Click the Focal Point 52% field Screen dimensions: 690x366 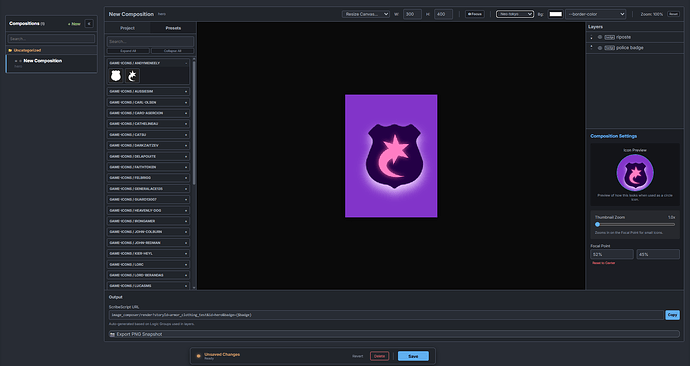pos(612,254)
